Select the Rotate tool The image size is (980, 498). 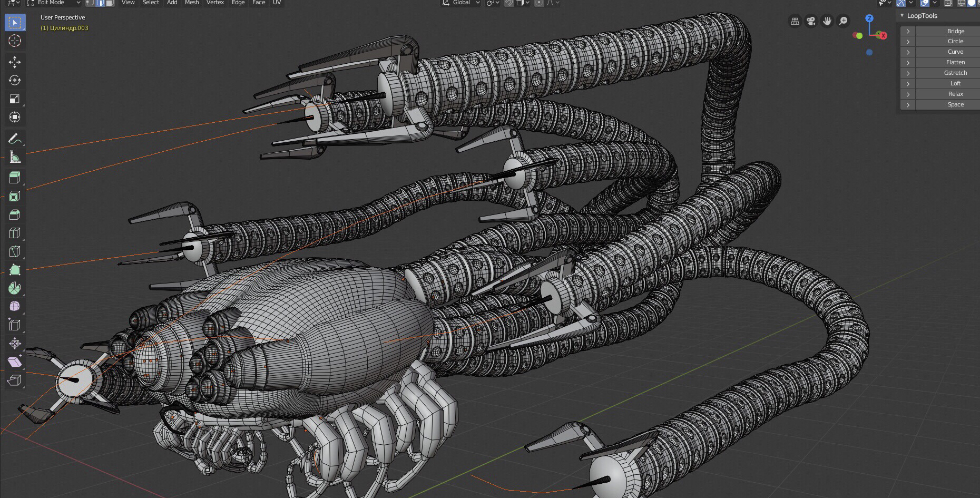[x=15, y=80]
